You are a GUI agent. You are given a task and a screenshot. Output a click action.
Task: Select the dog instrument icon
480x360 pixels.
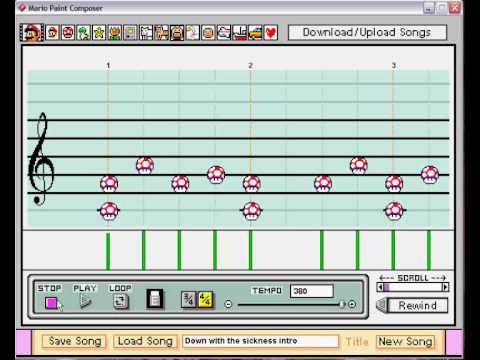(x=146, y=33)
